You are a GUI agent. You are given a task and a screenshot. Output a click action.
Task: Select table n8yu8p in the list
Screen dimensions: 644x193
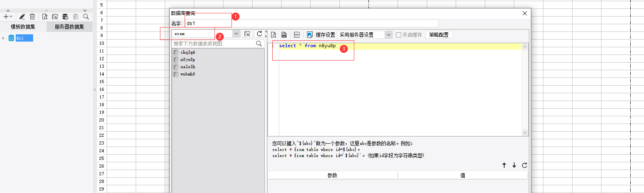[x=188, y=59]
